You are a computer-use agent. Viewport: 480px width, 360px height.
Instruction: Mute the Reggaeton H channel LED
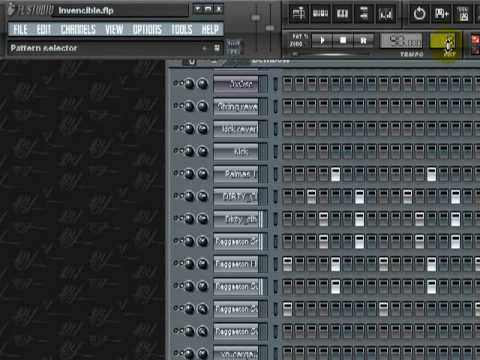click(176, 263)
